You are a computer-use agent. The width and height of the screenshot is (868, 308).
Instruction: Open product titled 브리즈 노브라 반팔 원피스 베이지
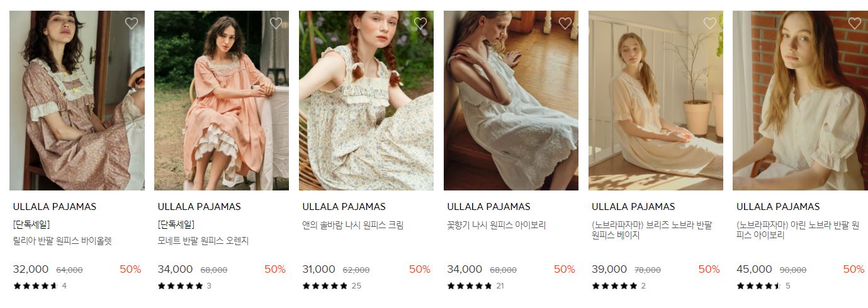pyautogui.click(x=652, y=230)
